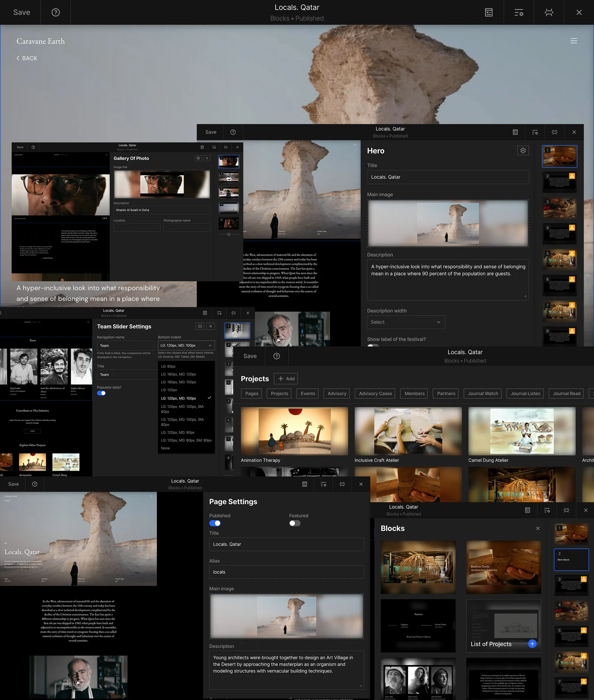Click page settings icon in Blocks window toolbar

click(547, 510)
